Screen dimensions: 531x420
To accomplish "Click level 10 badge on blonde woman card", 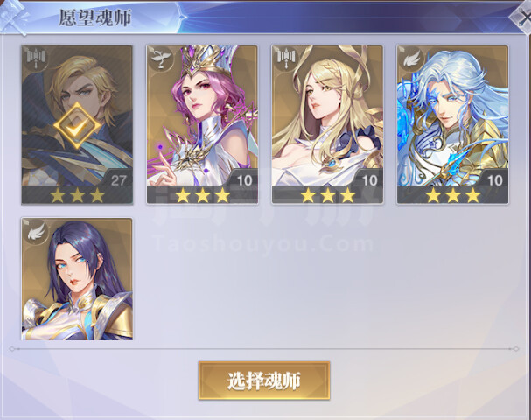I will click(369, 180).
